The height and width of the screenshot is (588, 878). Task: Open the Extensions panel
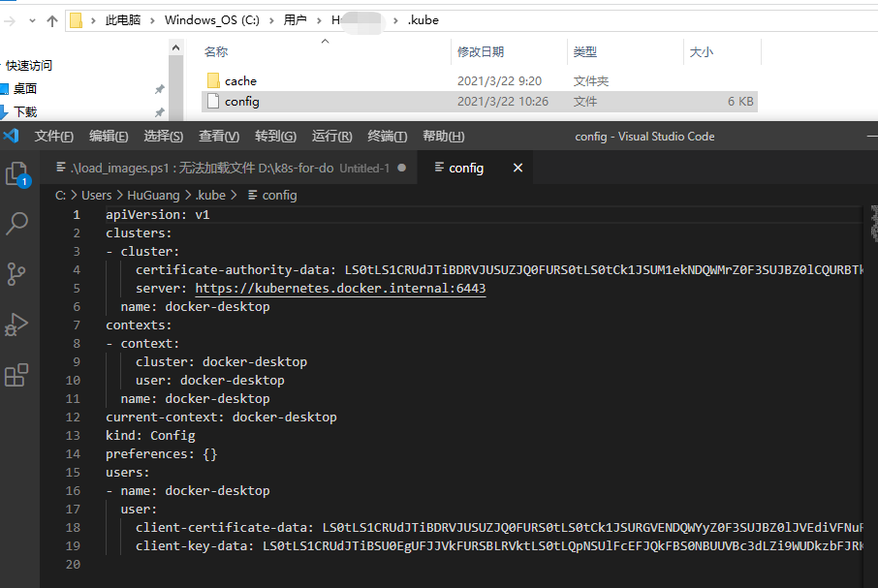coord(13,376)
